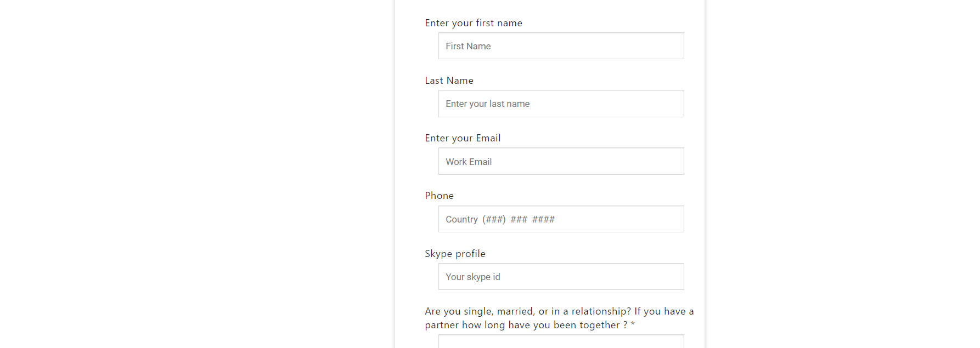The width and height of the screenshot is (980, 348).
Task: Click the First Name input field
Action: 561,46
